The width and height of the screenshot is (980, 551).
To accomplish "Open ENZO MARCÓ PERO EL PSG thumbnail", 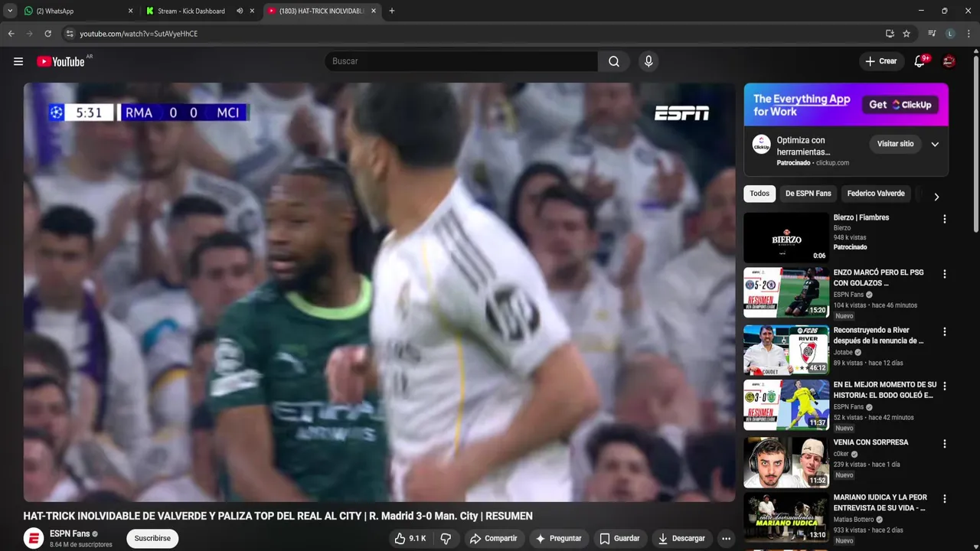I will 786,292.
